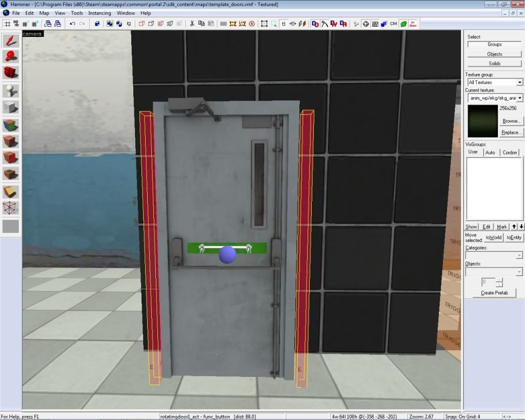Activate the Magnify tool

pyautogui.click(x=11, y=56)
